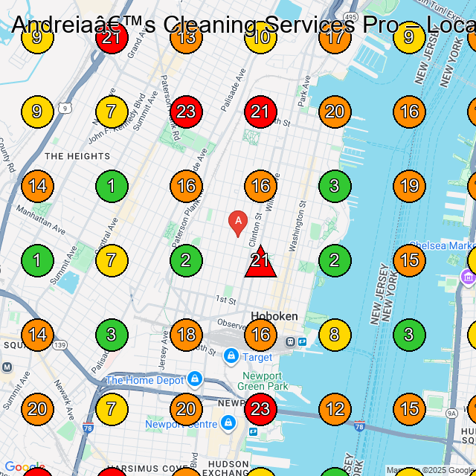Select the orange 15 marker beside 9A shield
Image resolution: width=476 pixels, height=476 pixels.
[409, 409]
